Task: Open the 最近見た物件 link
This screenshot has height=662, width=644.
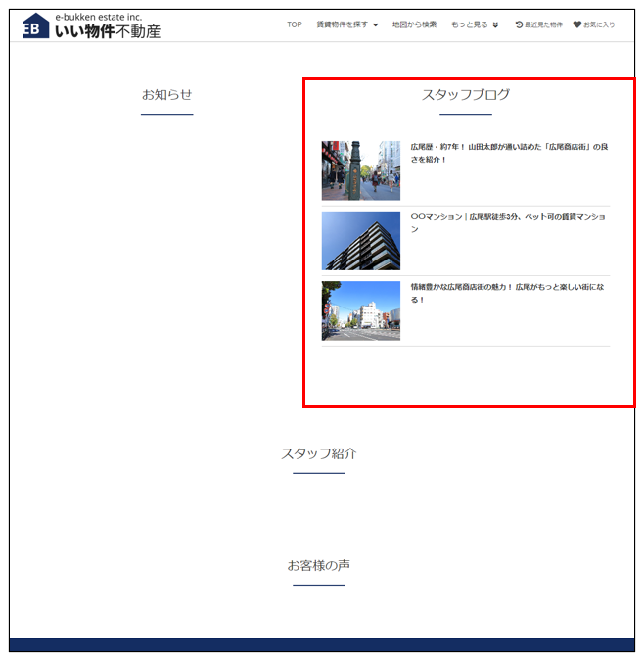Action: [543, 24]
